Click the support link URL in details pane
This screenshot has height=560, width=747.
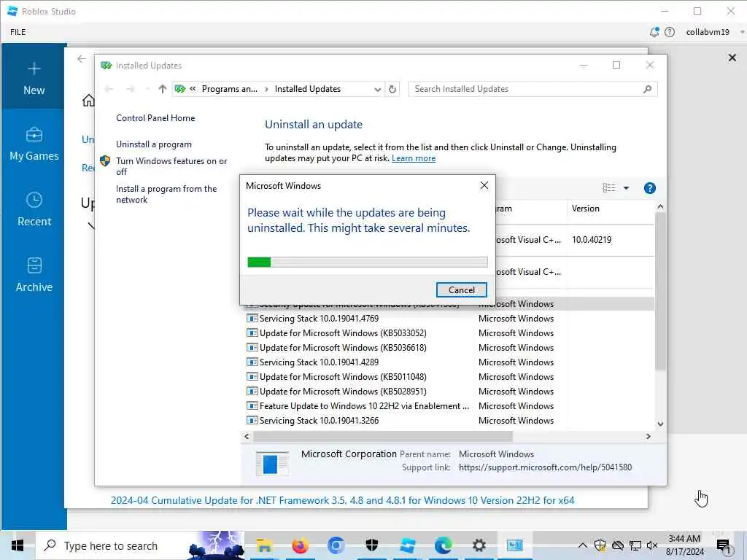545,467
